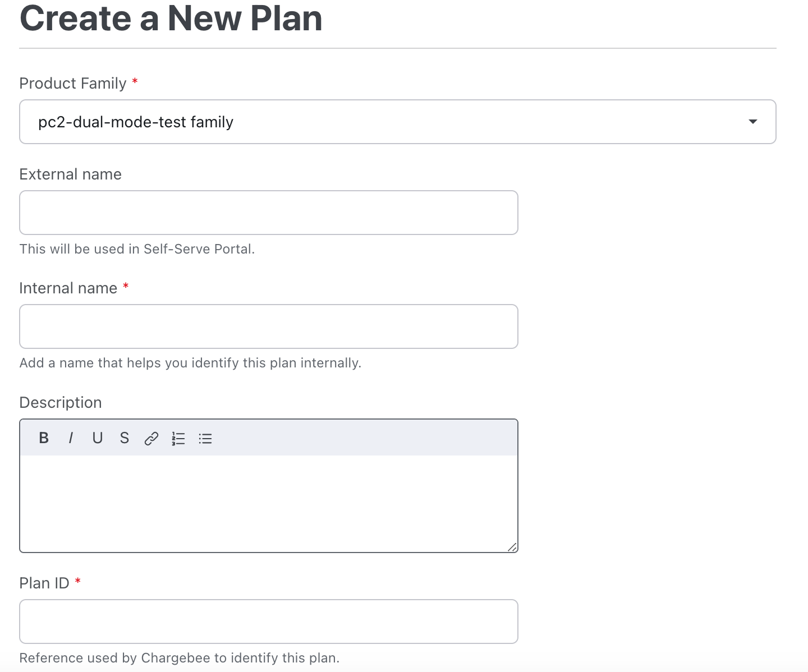
Task: Open the Product Family dropdown arrow
Action: 753,122
